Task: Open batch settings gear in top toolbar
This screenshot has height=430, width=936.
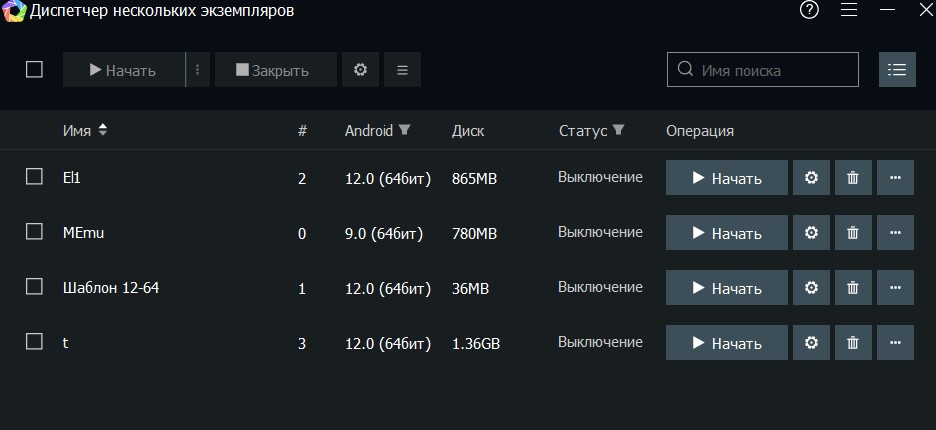Action: click(361, 70)
